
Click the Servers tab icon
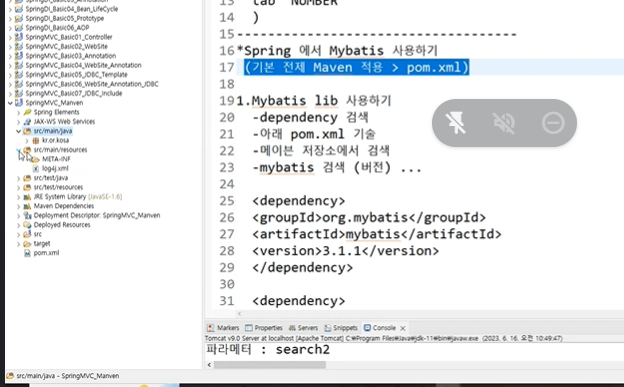point(292,328)
